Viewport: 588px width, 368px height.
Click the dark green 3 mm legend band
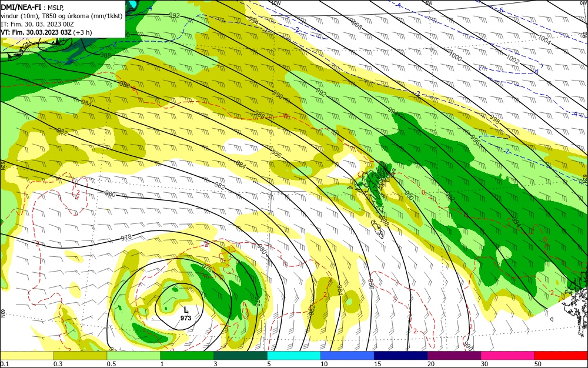tap(240, 356)
